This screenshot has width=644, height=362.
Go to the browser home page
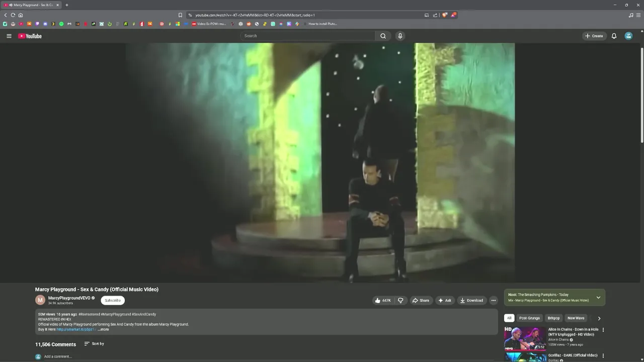tap(21, 15)
